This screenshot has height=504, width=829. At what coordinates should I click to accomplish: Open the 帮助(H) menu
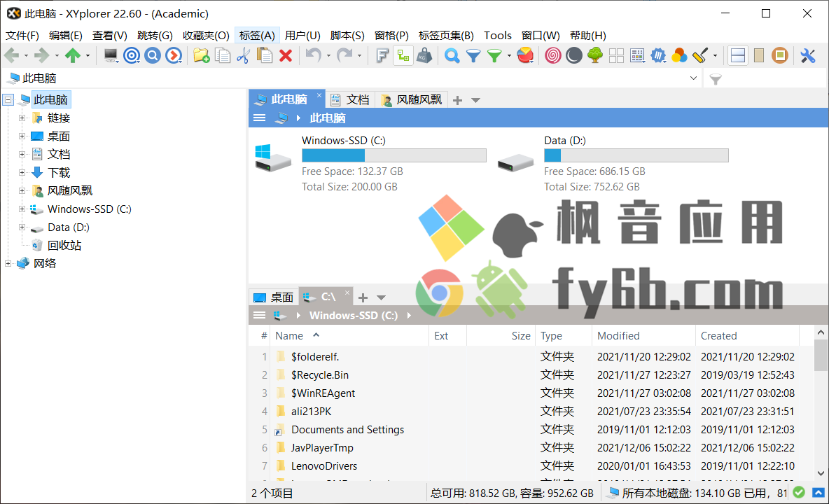pyautogui.click(x=587, y=36)
